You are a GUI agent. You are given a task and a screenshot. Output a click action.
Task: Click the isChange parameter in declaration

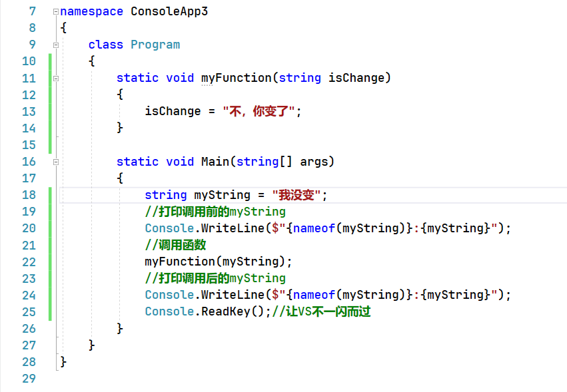tap(356, 78)
